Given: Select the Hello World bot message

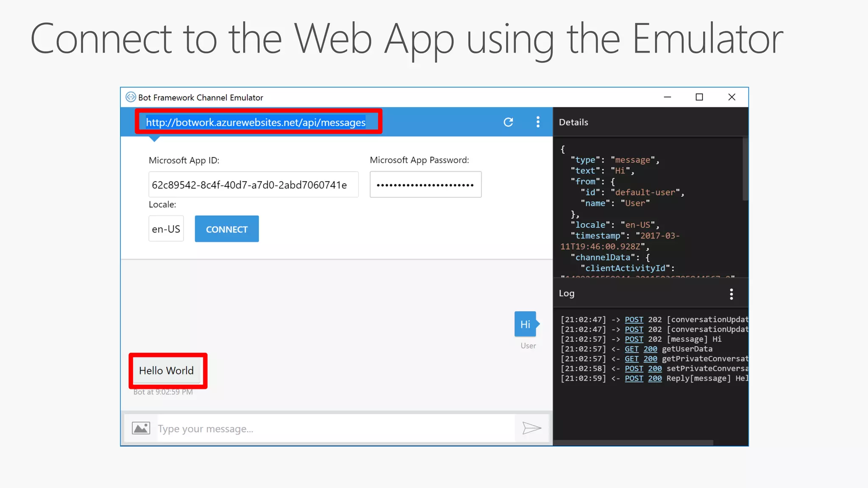Looking at the screenshot, I should (166, 371).
